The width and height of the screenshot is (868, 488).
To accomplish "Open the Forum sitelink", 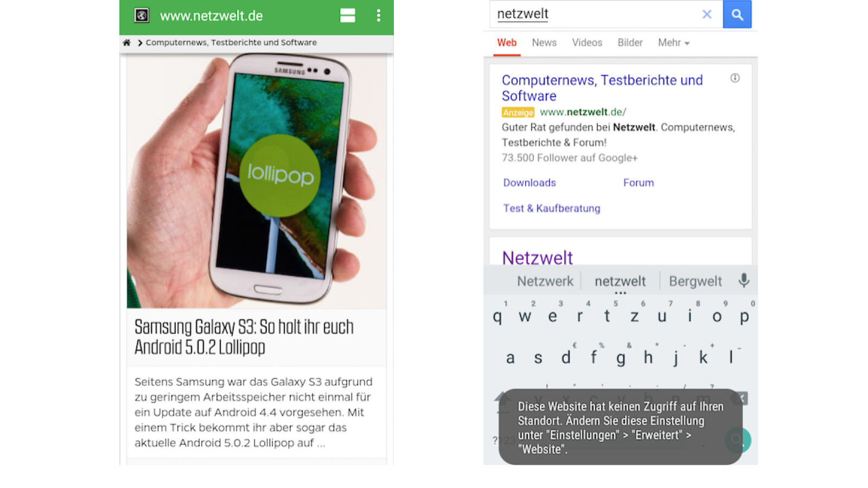I will click(639, 183).
